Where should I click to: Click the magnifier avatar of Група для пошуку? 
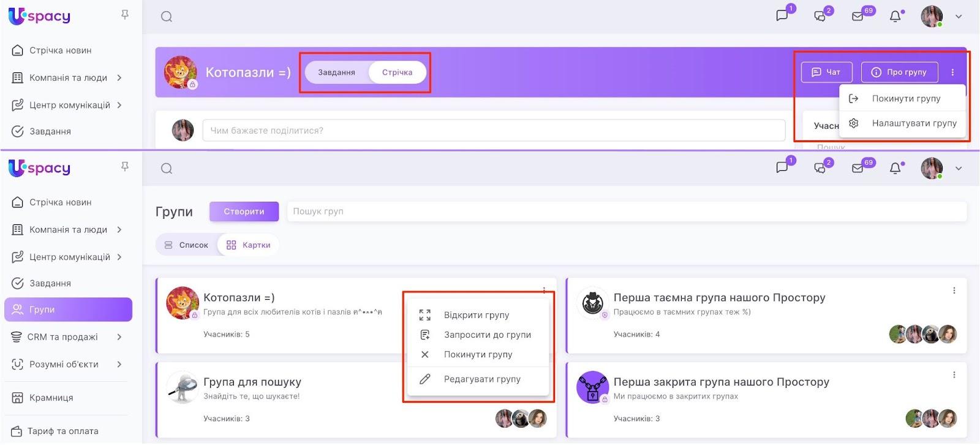183,387
